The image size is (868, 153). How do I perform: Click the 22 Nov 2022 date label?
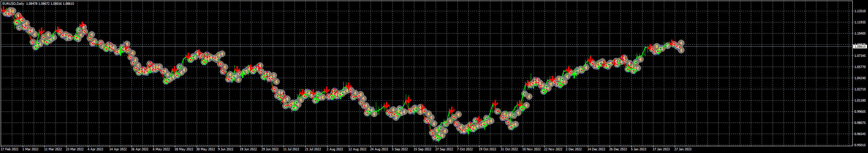click(x=553, y=149)
